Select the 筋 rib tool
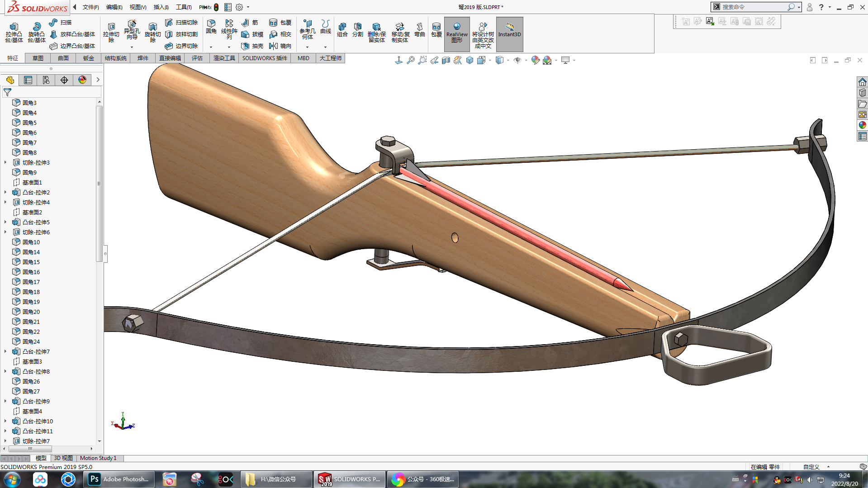 [x=250, y=22]
